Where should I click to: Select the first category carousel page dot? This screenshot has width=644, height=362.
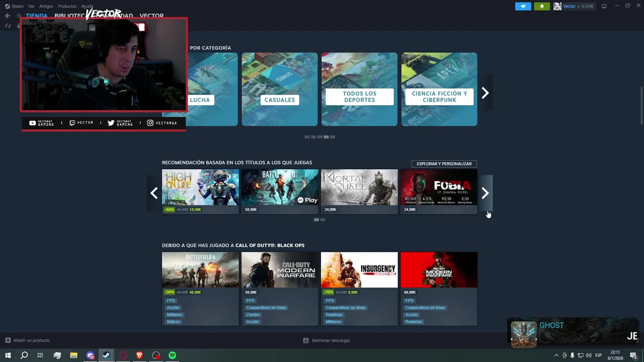pos(307,137)
